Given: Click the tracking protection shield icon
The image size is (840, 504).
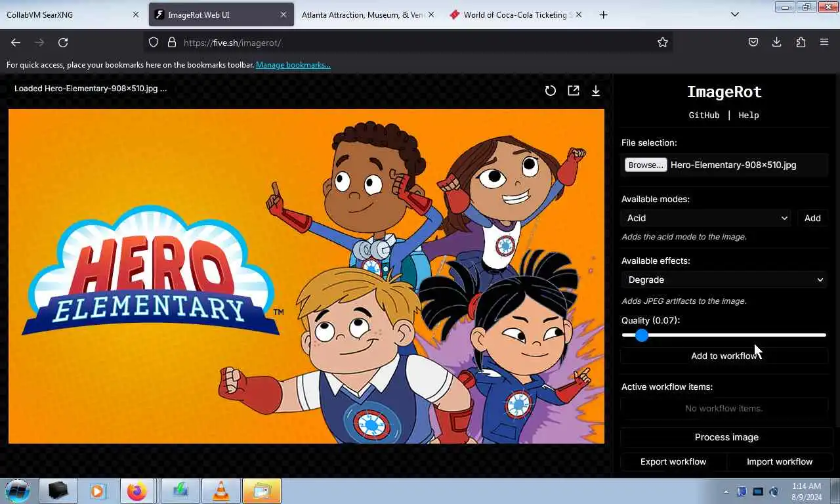Looking at the screenshot, I should 154,42.
